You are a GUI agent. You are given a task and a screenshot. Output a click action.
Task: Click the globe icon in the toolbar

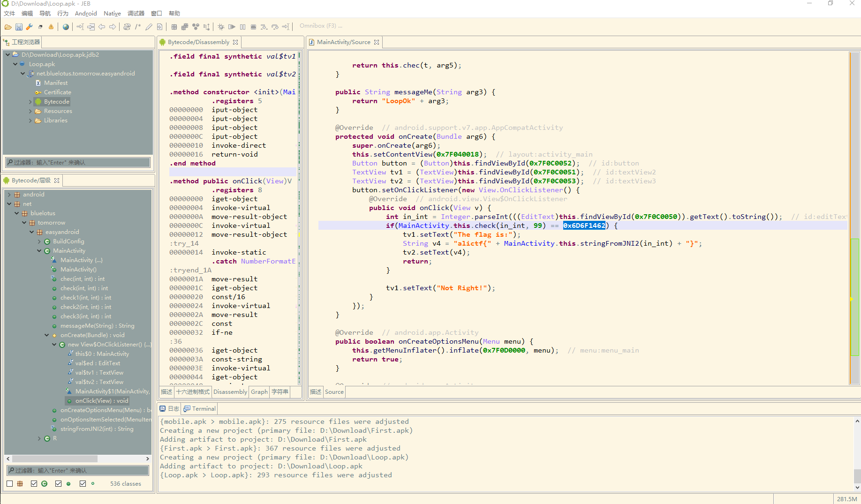click(x=65, y=26)
